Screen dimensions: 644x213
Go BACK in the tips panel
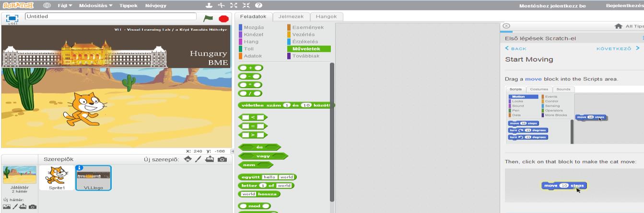pyautogui.click(x=515, y=48)
